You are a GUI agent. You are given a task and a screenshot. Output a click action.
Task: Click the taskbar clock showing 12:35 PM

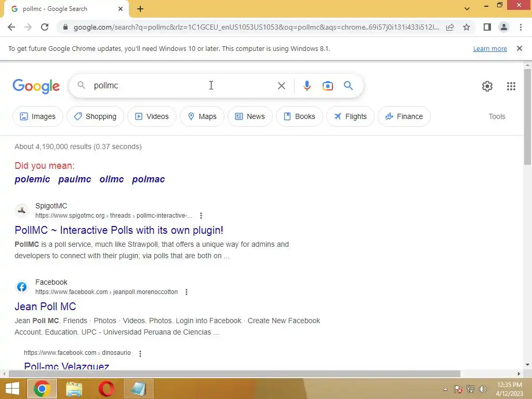pos(509,389)
